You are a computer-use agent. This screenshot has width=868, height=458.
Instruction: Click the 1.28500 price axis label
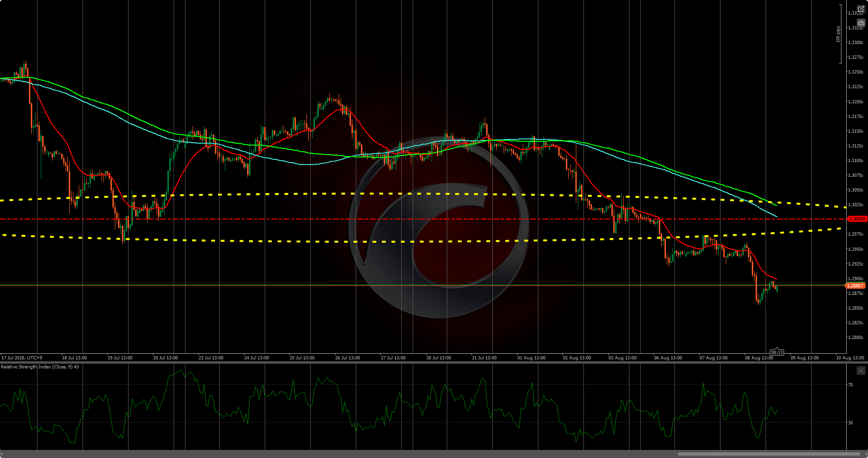coord(856,308)
